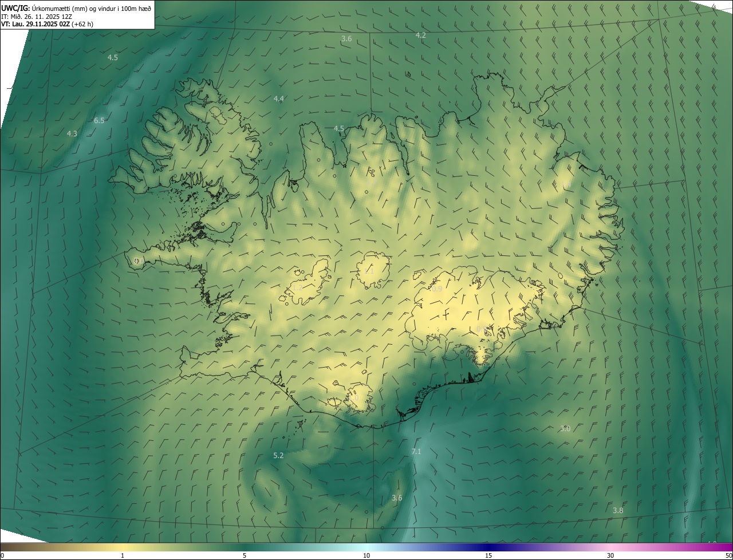733x560 pixels.
Task: Click the 6.5 value label on the map
Action: click(x=99, y=120)
